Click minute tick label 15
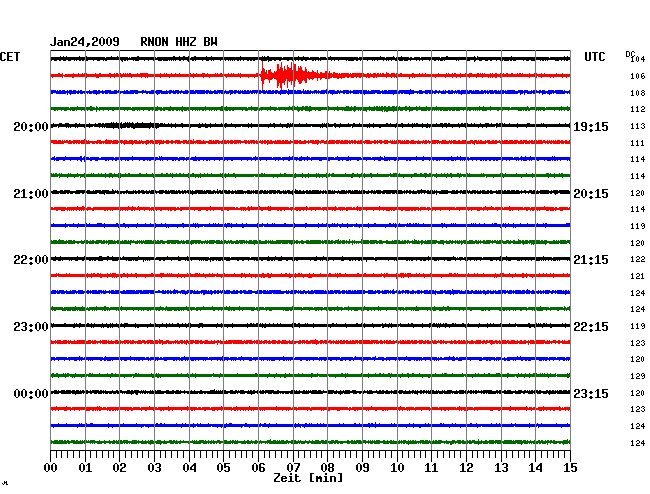Image resolution: width=650 pixels, height=494 pixels. pyautogui.click(x=570, y=467)
